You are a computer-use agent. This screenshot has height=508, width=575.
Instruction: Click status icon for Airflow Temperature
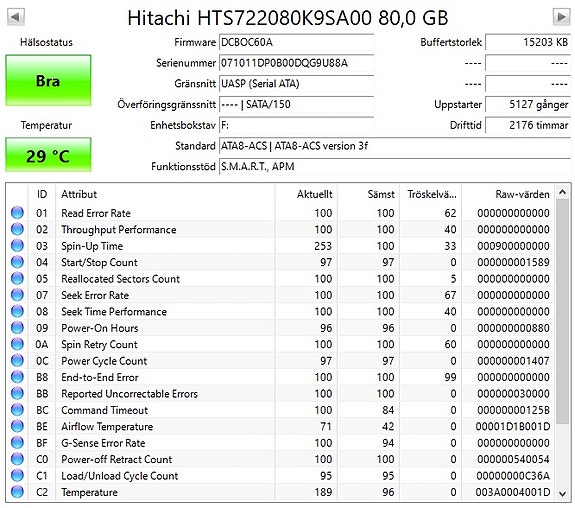[17, 426]
